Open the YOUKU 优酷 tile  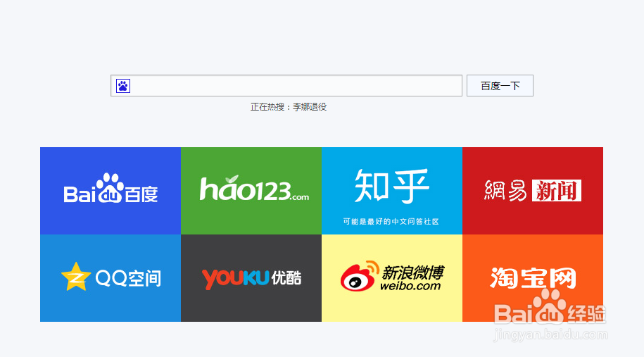pyautogui.click(x=251, y=278)
